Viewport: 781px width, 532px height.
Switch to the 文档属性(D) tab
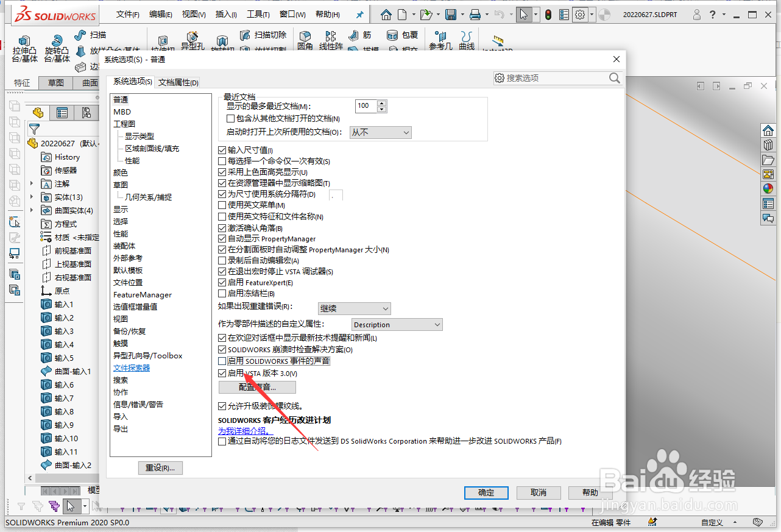[x=178, y=82]
